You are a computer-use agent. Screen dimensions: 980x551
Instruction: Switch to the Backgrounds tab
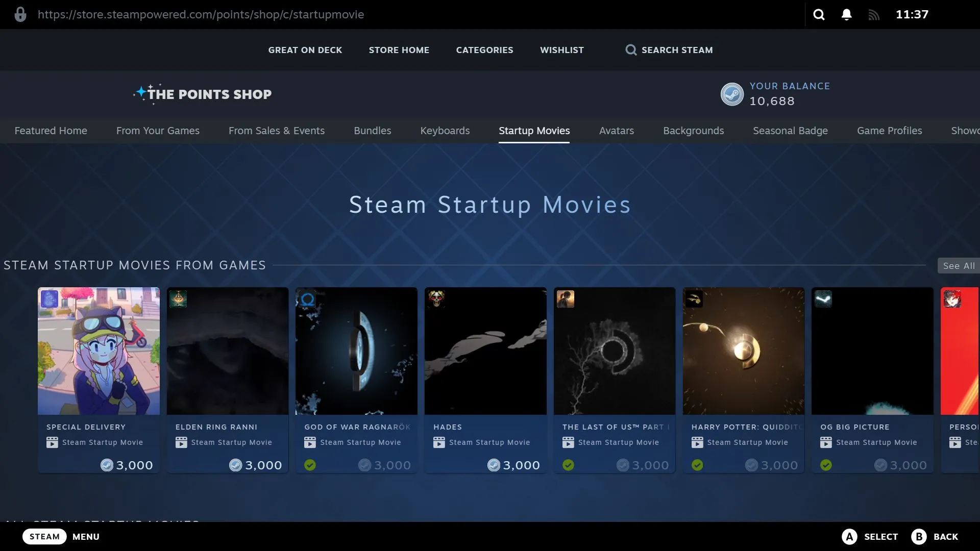(x=694, y=131)
